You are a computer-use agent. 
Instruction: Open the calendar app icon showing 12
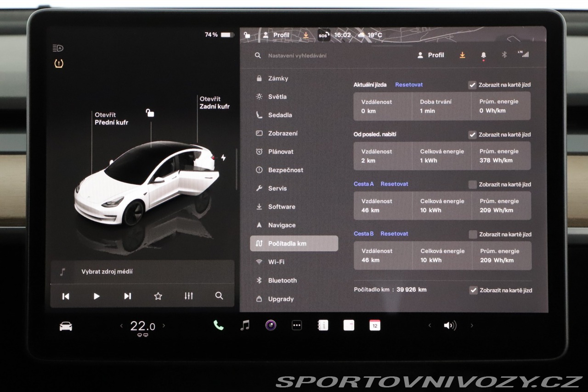tap(375, 325)
